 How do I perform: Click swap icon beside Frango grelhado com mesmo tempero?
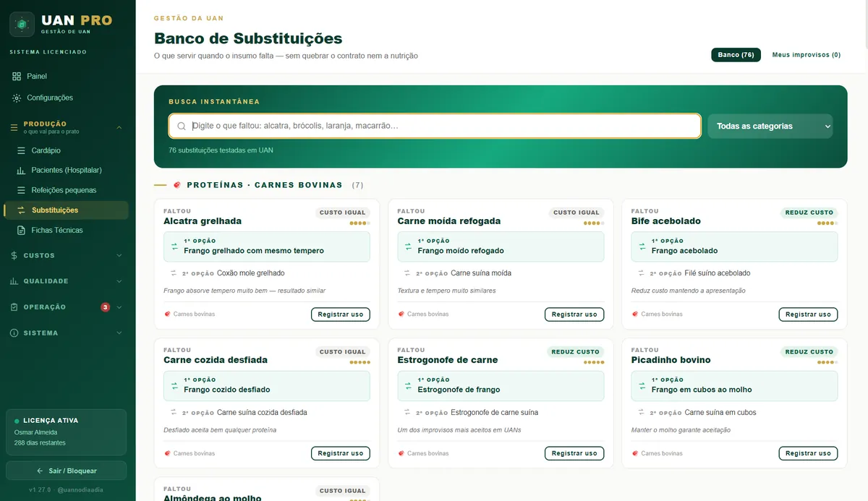pos(174,247)
